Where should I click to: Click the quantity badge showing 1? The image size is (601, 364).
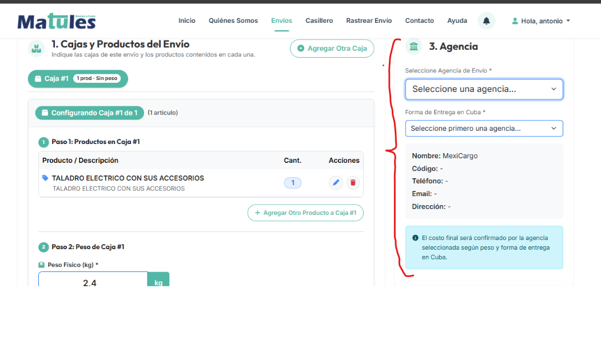pos(293,183)
